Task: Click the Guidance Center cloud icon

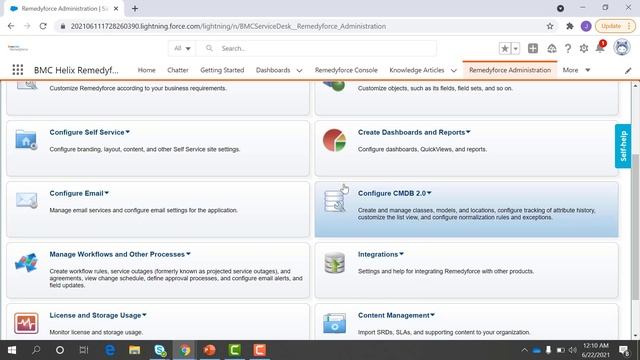Action: [551, 48]
